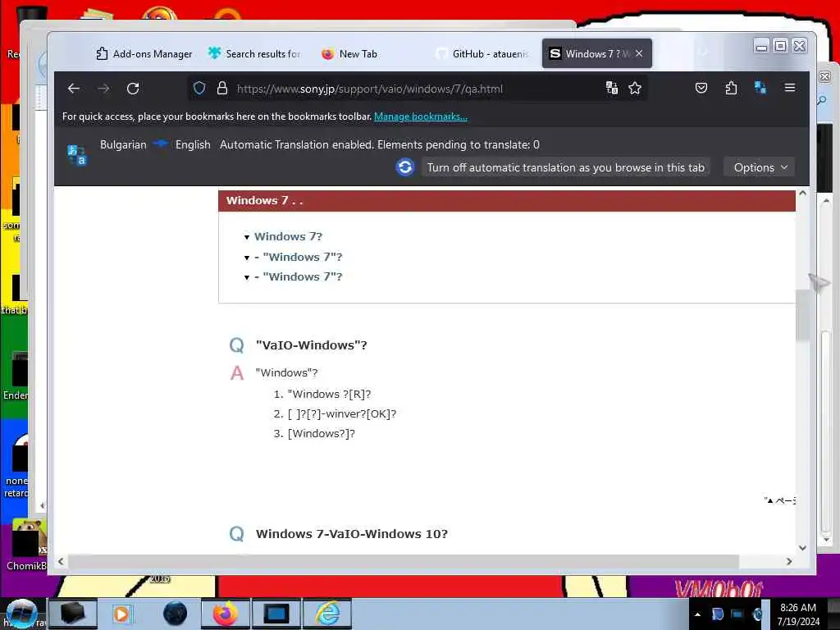Show hidden system tray icons

point(697,614)
